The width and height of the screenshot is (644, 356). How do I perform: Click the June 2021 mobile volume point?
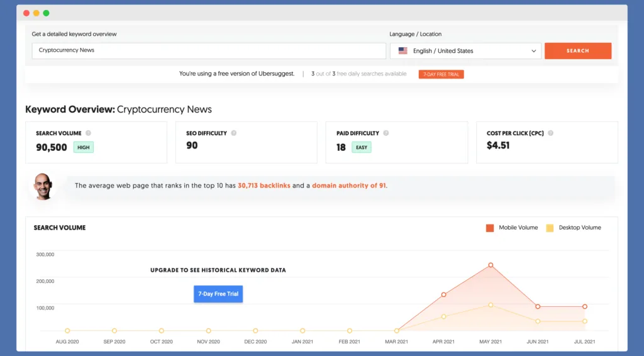click(x=538, y=307)
